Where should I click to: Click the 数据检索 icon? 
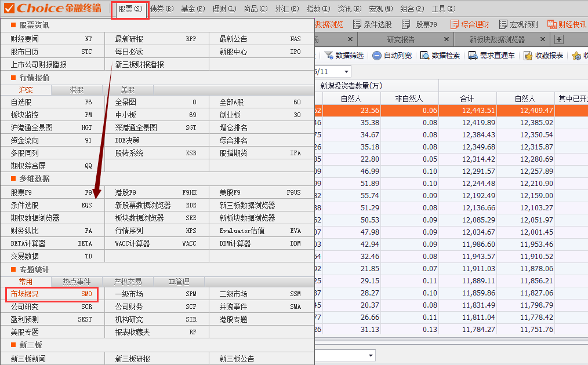click(x=425, y=56)
